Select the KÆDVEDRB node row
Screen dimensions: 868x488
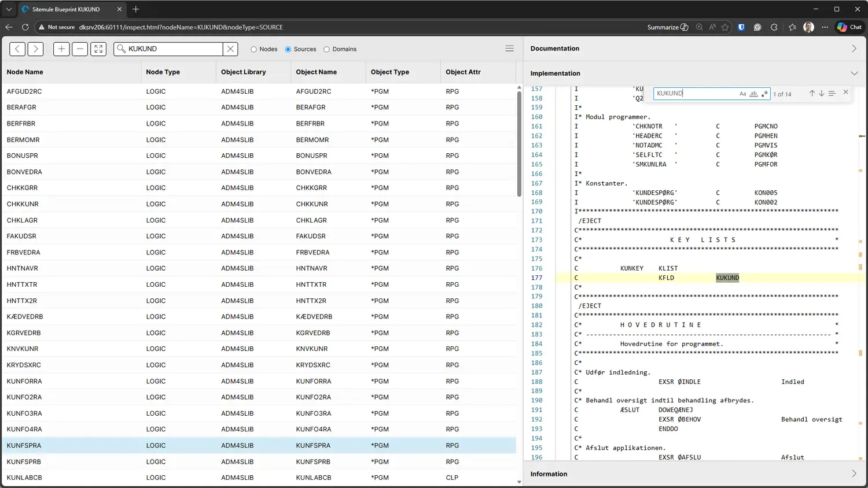(x=259, y=317)
